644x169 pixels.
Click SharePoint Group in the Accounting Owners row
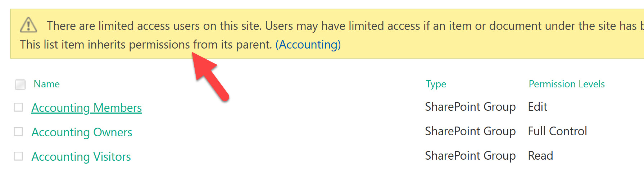pos(470,131)
